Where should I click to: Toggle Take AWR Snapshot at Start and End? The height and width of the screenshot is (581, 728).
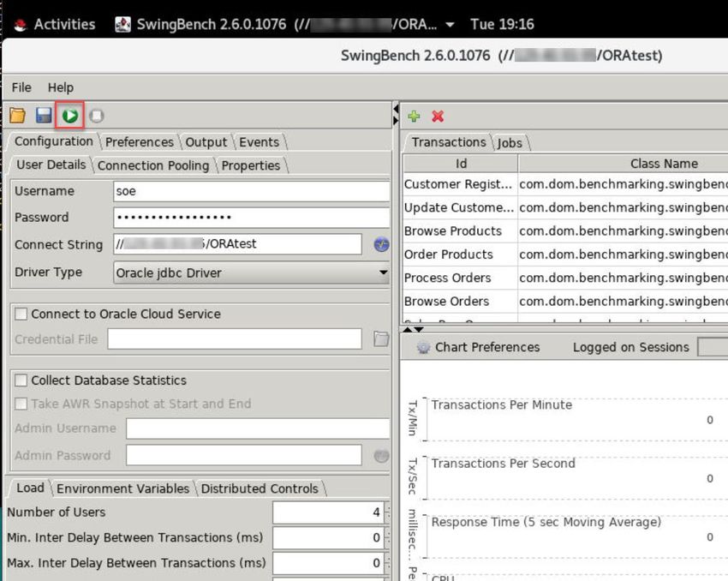(21, 404)
